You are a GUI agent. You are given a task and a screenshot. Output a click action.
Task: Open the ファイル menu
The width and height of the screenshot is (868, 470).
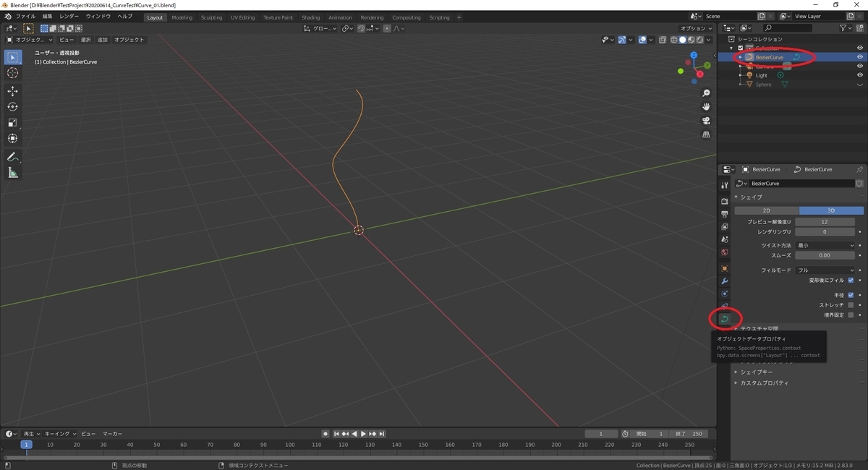click(x=25, y=16)
